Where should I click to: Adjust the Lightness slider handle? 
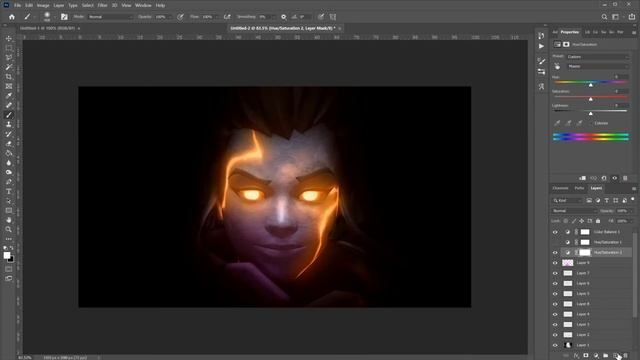[x=591, y=113]
